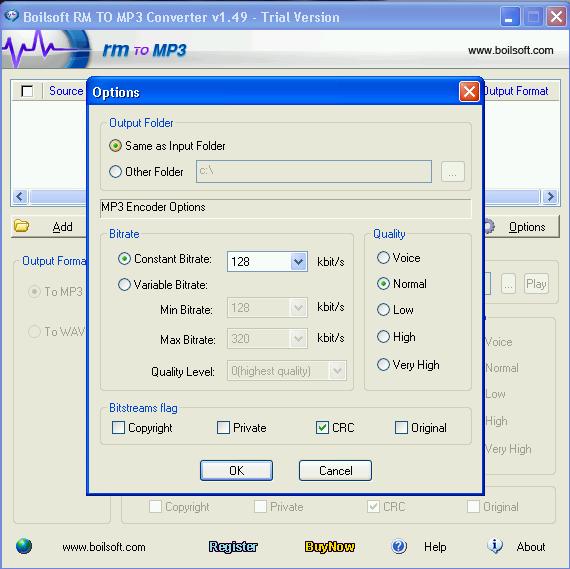Toggle select-all checkbox in file list header
The width and height of the screenshot is (570, 569).
point(27,91)
